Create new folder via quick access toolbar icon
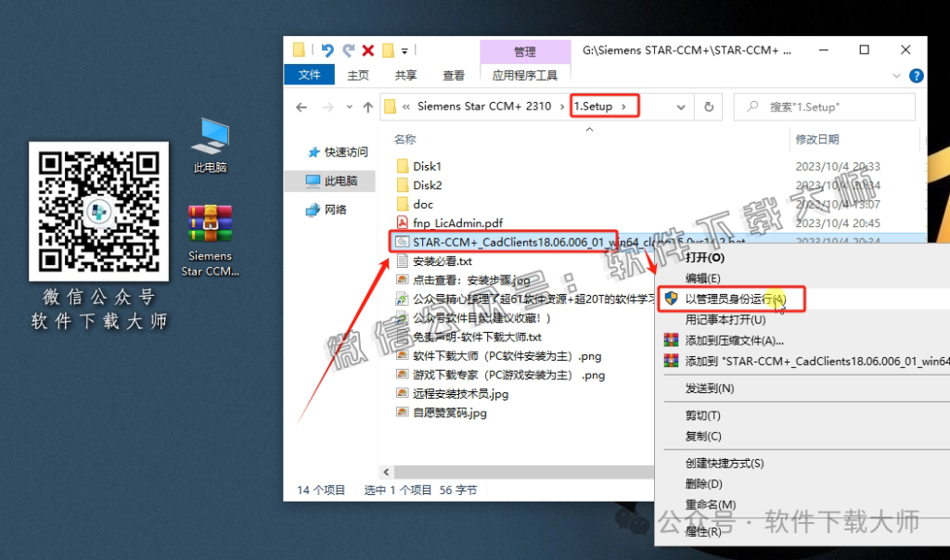This screenshot has height=560, width=950. pos(387,51)
